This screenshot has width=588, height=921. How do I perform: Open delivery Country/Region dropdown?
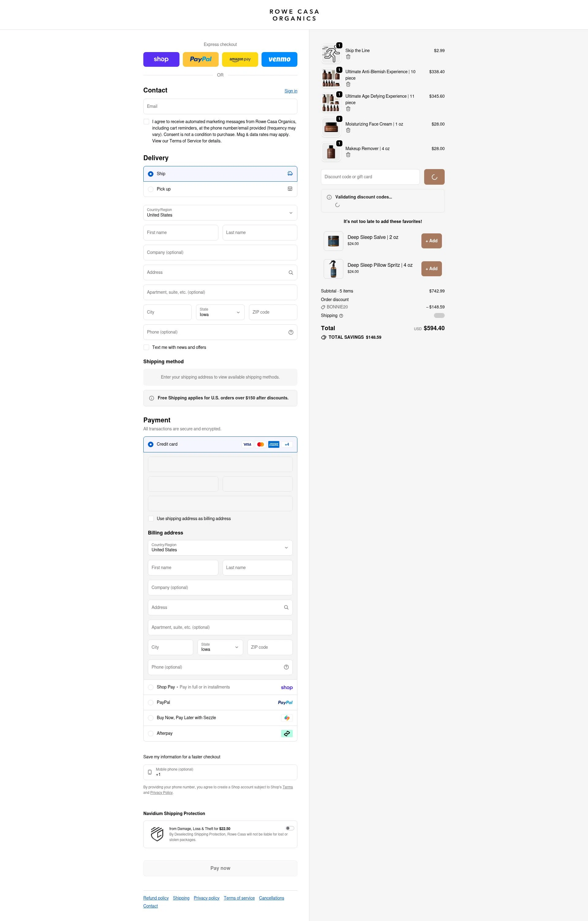220,213
